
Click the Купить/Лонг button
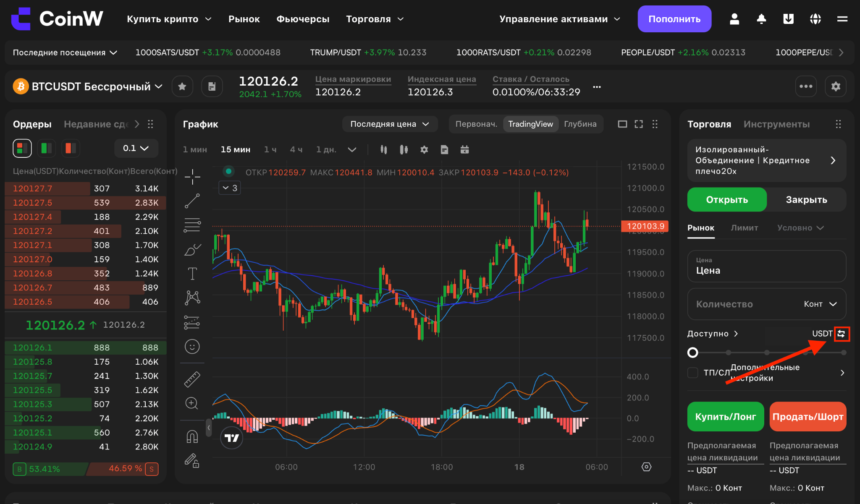point(726,416)
